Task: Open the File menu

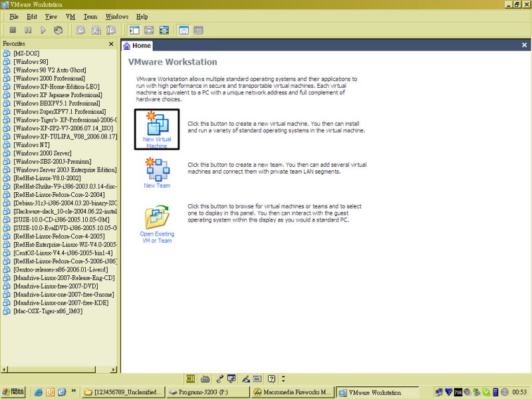Action: [x=14, y=16]
